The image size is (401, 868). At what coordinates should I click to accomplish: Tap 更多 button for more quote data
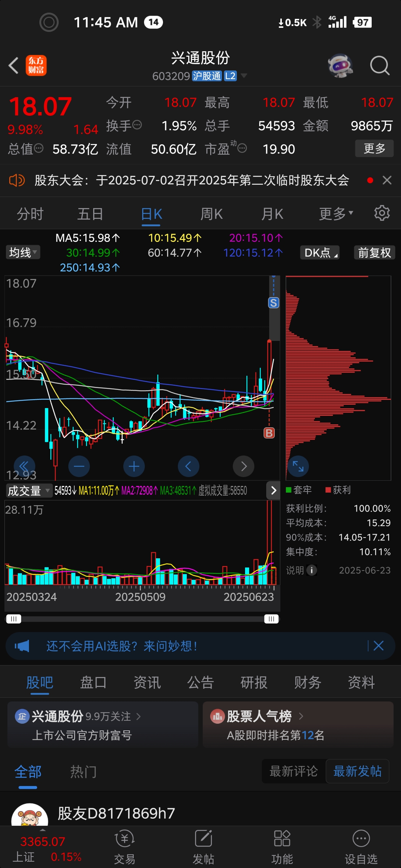click(x=374, y=148)
